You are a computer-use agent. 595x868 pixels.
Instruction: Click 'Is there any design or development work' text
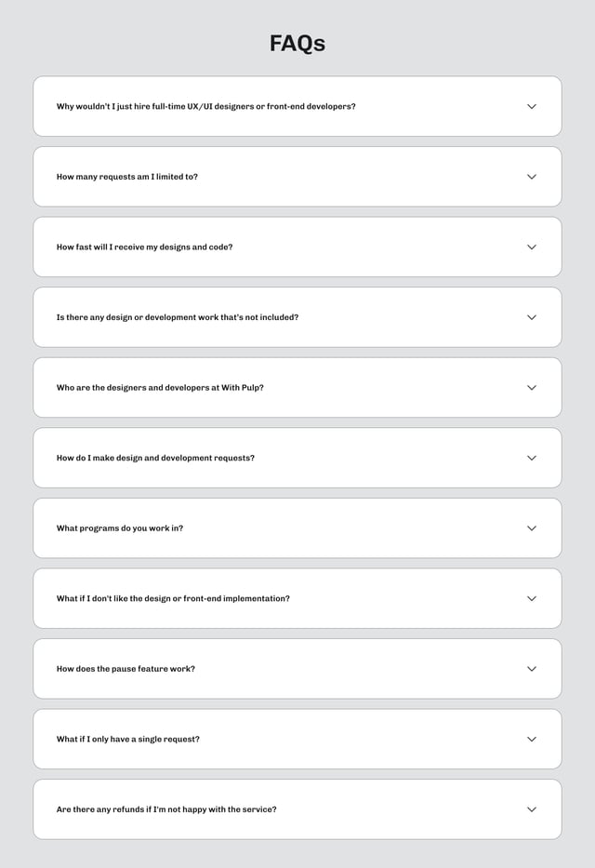[178, 317]
